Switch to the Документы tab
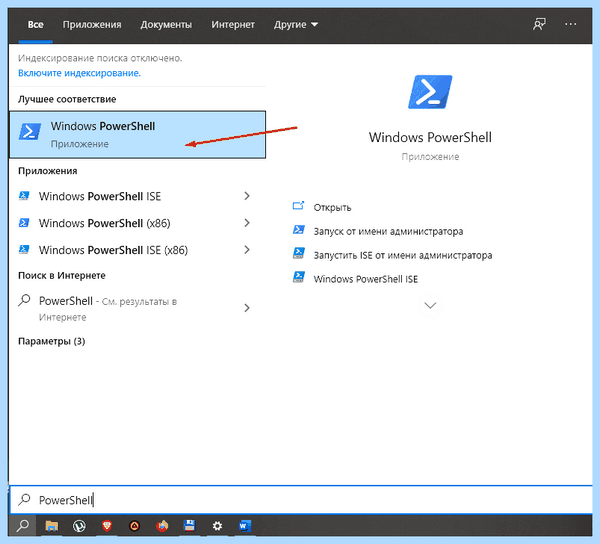 166,24
